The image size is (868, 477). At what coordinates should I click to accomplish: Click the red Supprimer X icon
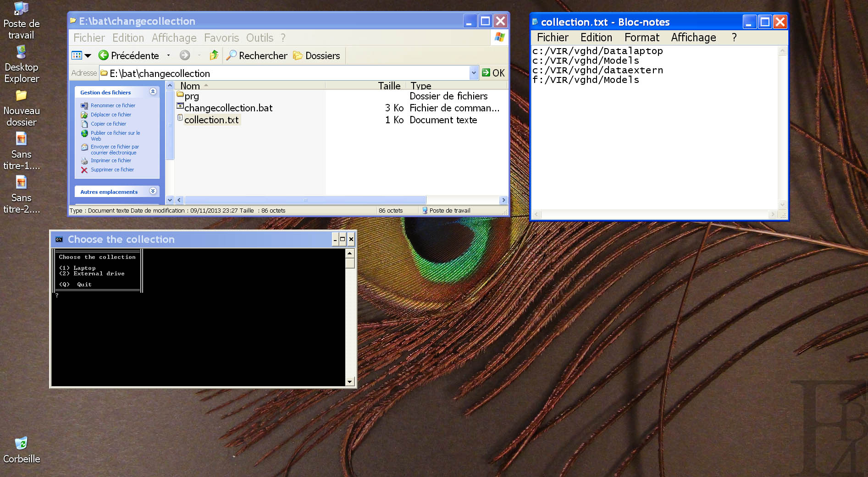coord(84,170)
